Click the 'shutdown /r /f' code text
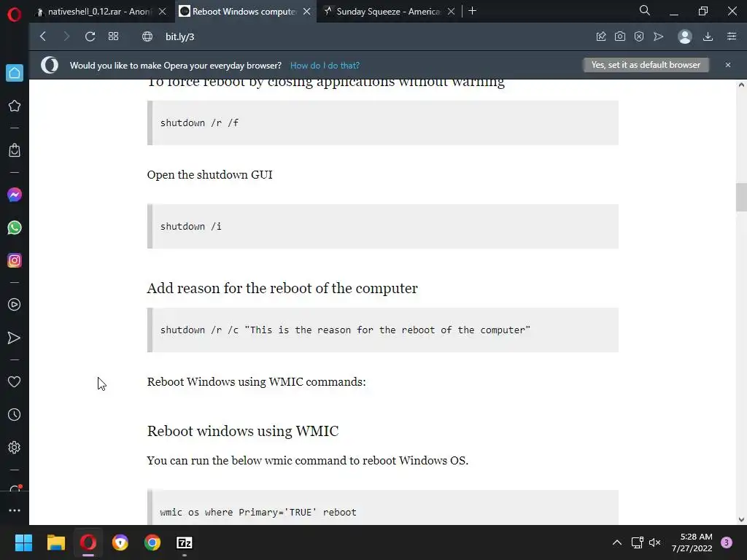This screenshot has width=747, height=560. [199, 122]
